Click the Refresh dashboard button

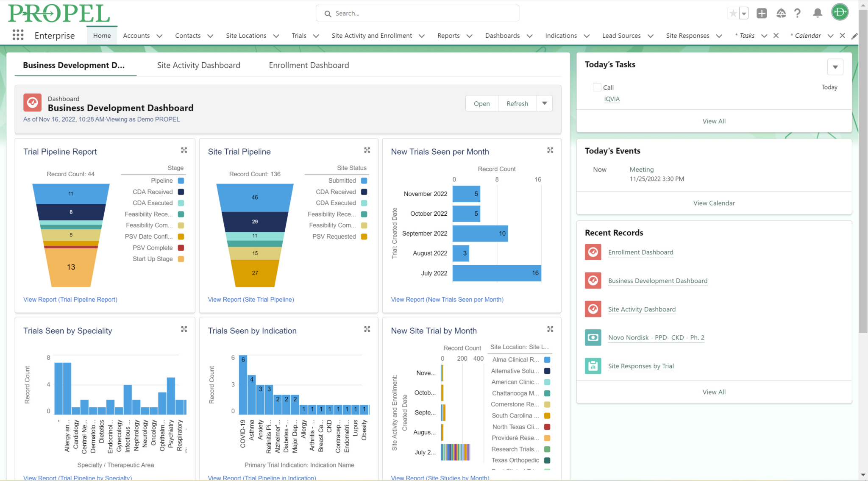517,103
